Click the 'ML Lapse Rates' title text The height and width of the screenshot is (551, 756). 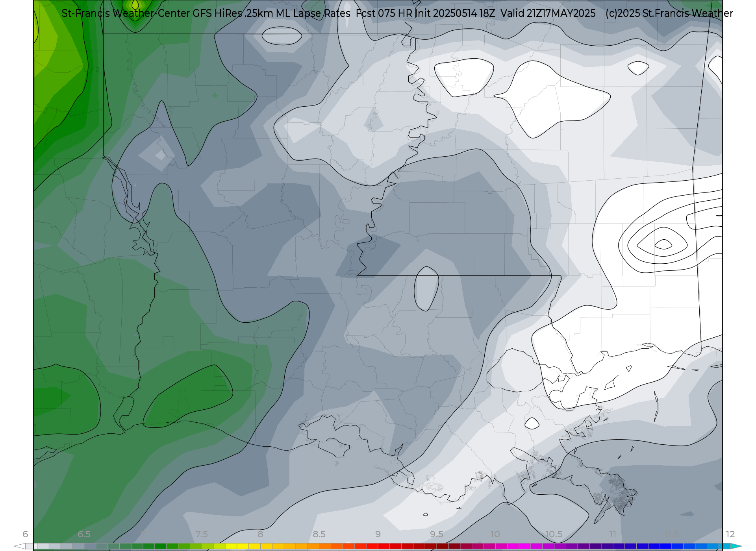tap(313, 13)
